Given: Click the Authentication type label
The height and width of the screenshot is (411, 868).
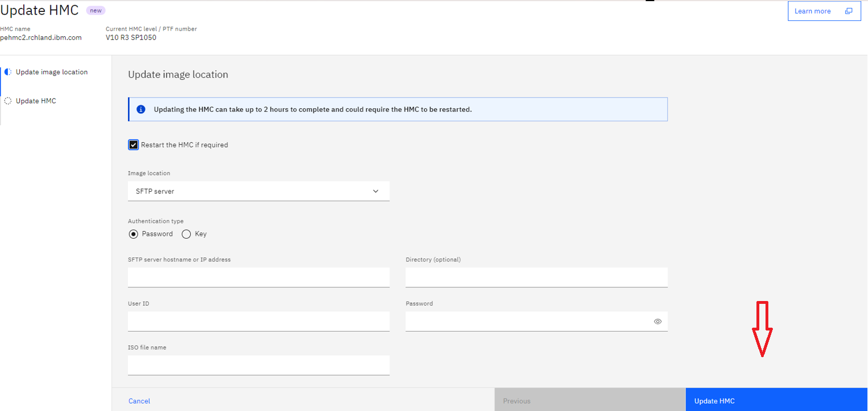Looking at the screenshot, I should pos(156,221).
